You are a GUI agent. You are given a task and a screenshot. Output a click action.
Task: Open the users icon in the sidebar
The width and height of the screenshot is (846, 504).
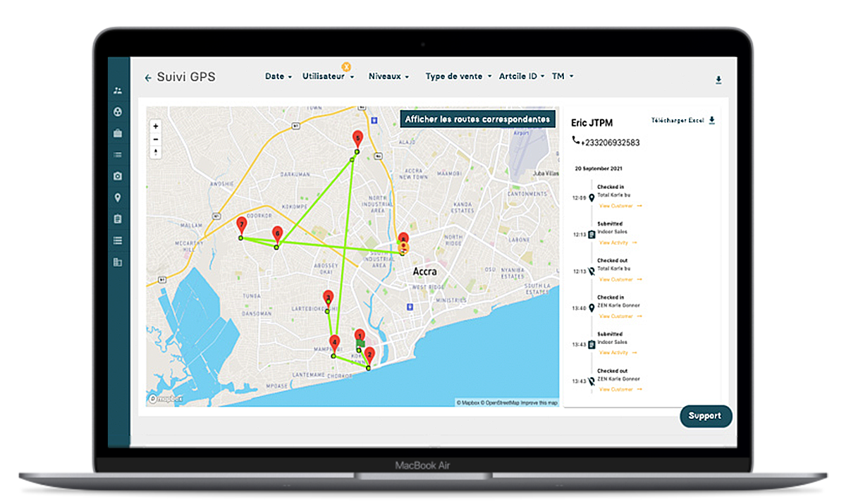pos(118,90)
